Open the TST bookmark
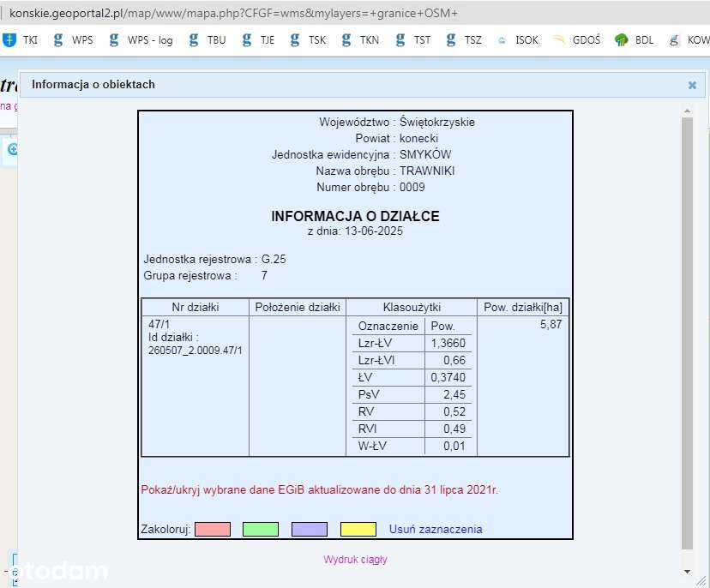This screenshot has height=588, width=710. coord(413,39)
